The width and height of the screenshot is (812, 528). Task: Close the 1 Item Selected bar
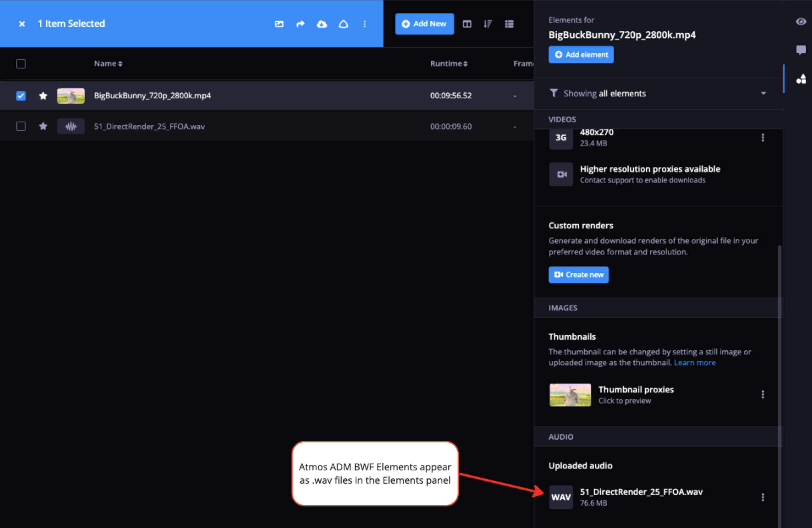22,24
